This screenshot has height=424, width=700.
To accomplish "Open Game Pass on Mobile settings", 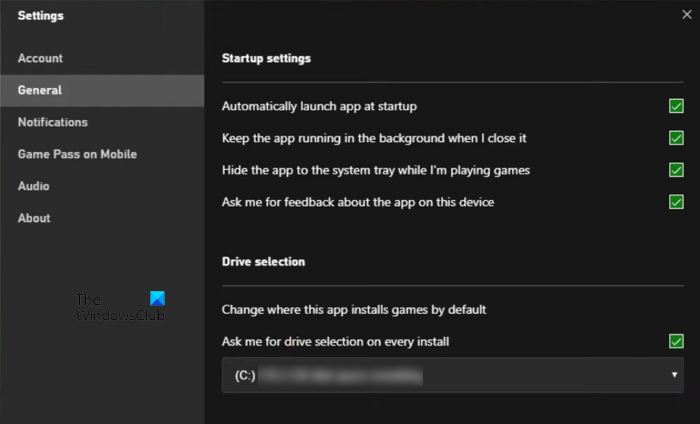I will (x=77, y=154).
